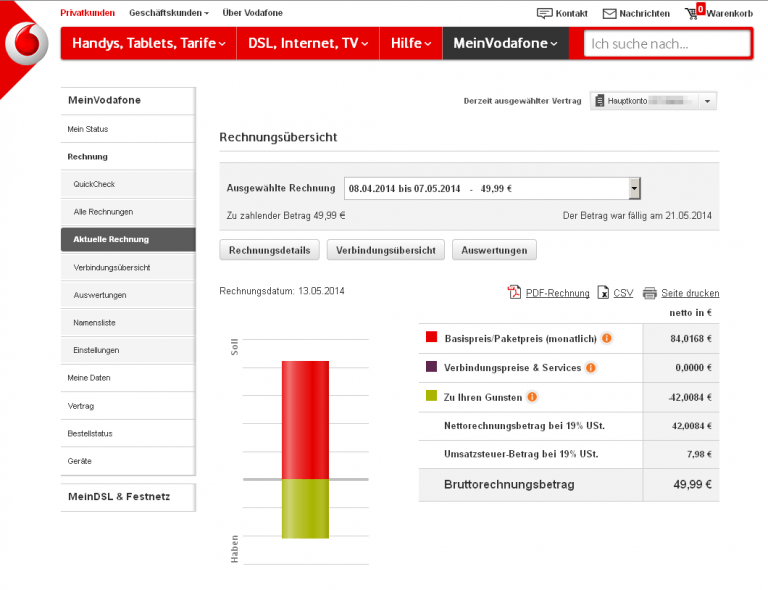Viewport: 768px width, 590px height.
Task: Open Vertrag in sidebar
Action: click(128, 406)
